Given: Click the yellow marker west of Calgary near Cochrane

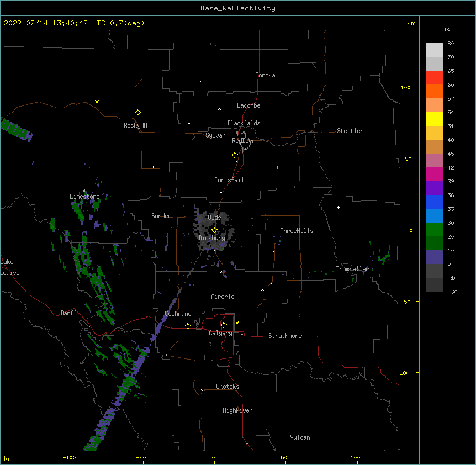Looking at the screenshot, I should (x=188, y=326).
